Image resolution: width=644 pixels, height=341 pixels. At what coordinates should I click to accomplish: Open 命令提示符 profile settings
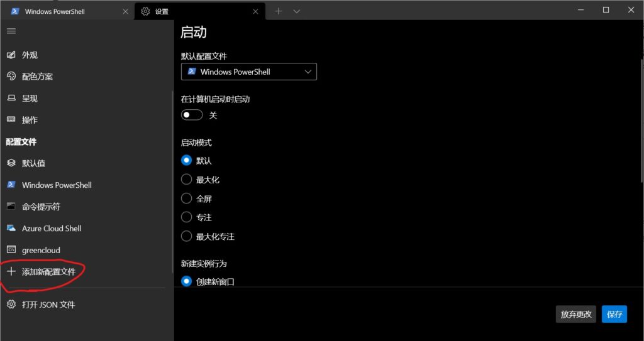[86, 207]
